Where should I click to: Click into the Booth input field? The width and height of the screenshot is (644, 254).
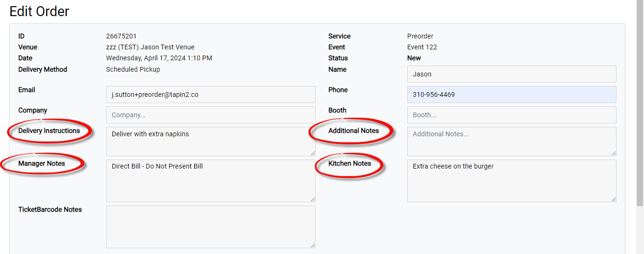511,115
